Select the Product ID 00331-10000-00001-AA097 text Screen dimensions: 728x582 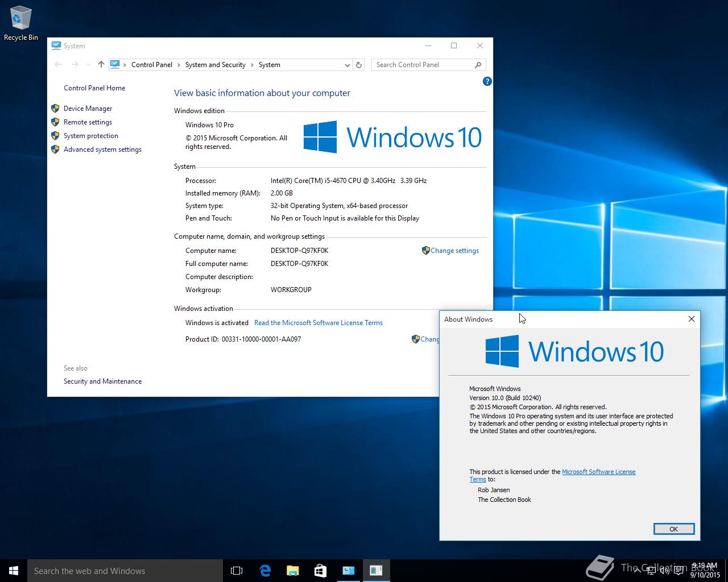261,339
